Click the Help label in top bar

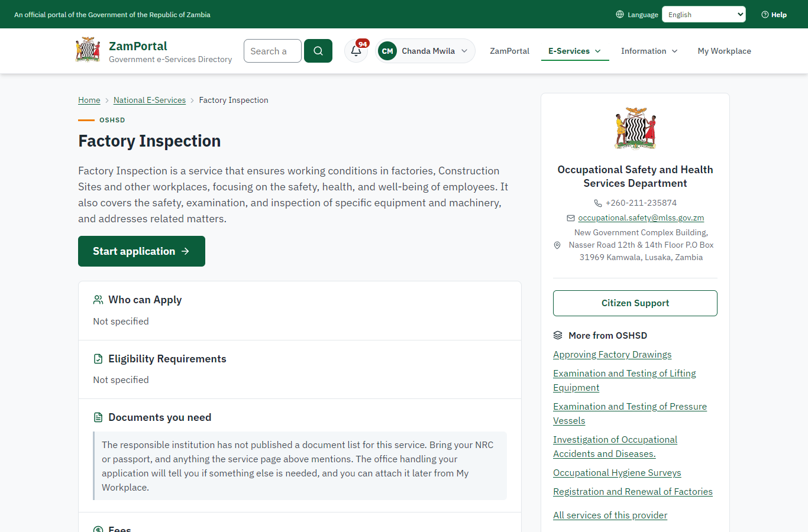779,15
